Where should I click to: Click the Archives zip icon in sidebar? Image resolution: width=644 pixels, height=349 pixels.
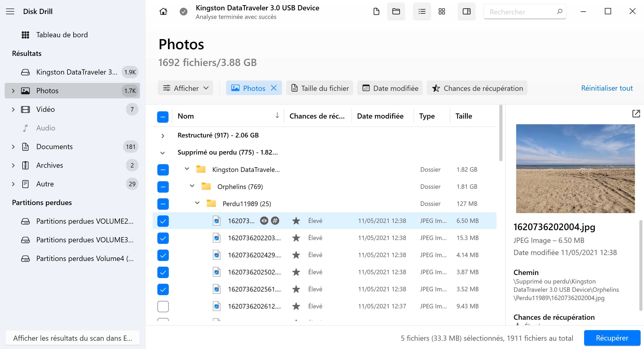pyautogui.click(x=25, y=165)
